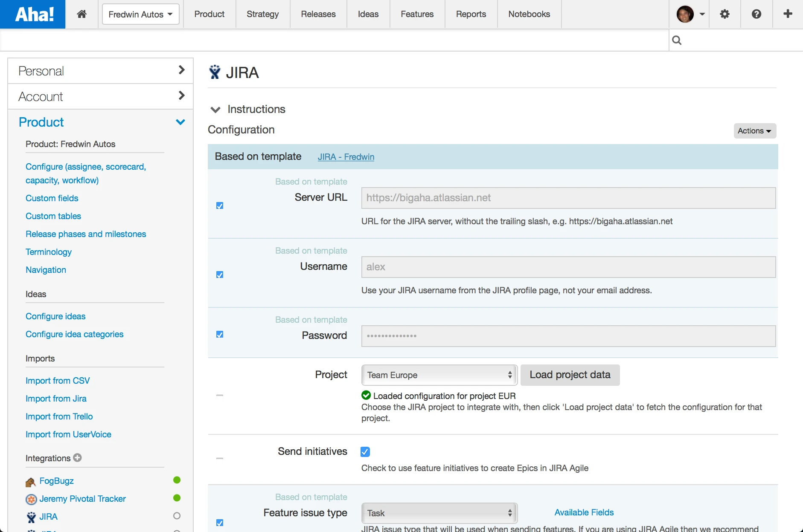Collapse the Instructions section chevron
Image resolution: width=803 pixels, height=532 pixels.
click(x=215, y=110)
